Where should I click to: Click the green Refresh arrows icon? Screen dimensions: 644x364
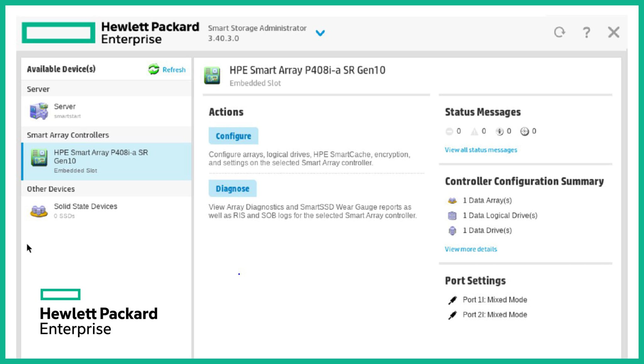point(154,69)
